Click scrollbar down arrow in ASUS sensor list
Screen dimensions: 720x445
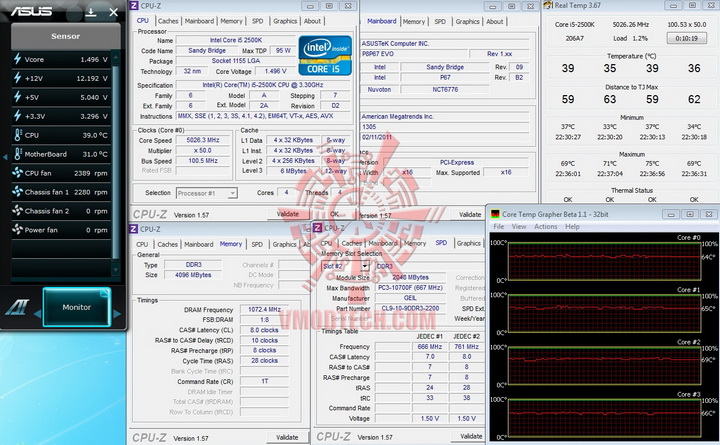pyautogui.click(x=116, y=270)
